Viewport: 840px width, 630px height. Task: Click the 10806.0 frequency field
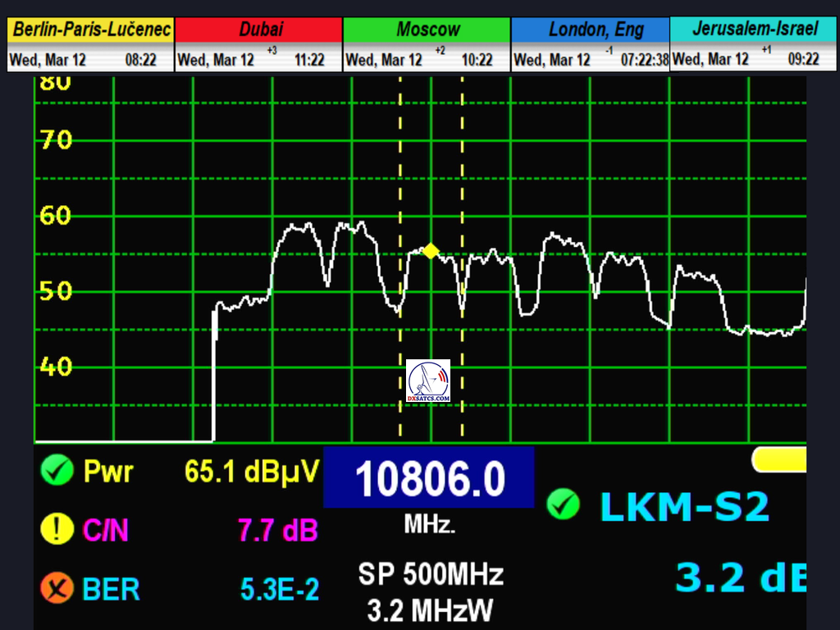click(429, 478)
